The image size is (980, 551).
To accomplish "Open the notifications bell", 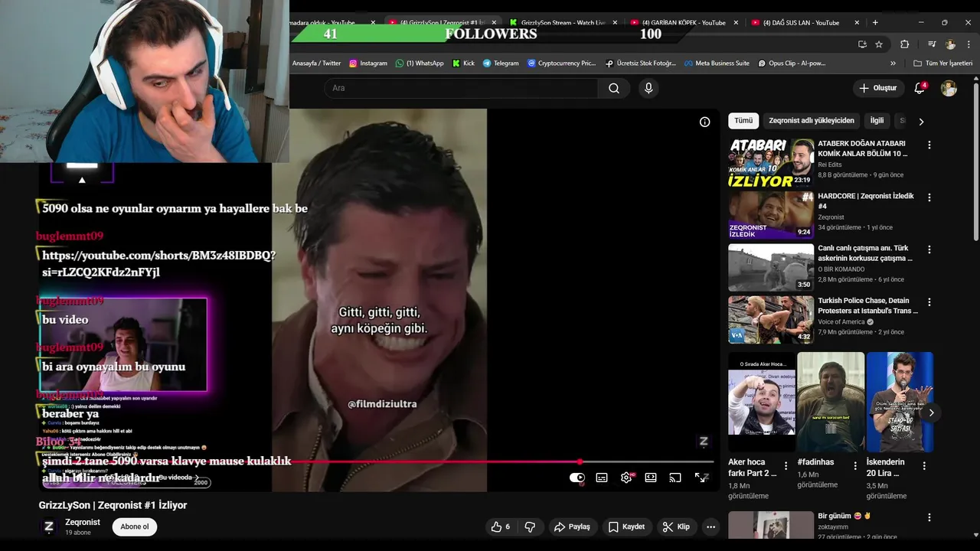I will 920,88.
